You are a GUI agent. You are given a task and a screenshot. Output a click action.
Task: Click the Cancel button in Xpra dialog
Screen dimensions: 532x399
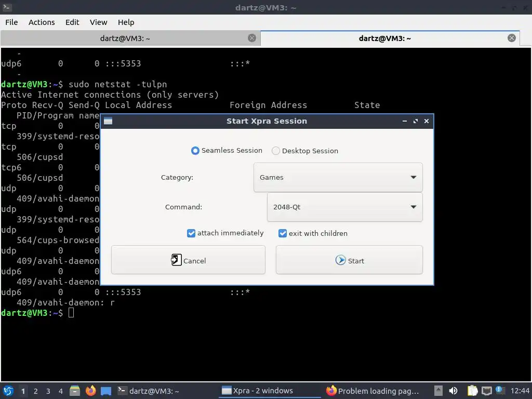tap(188, 260)
